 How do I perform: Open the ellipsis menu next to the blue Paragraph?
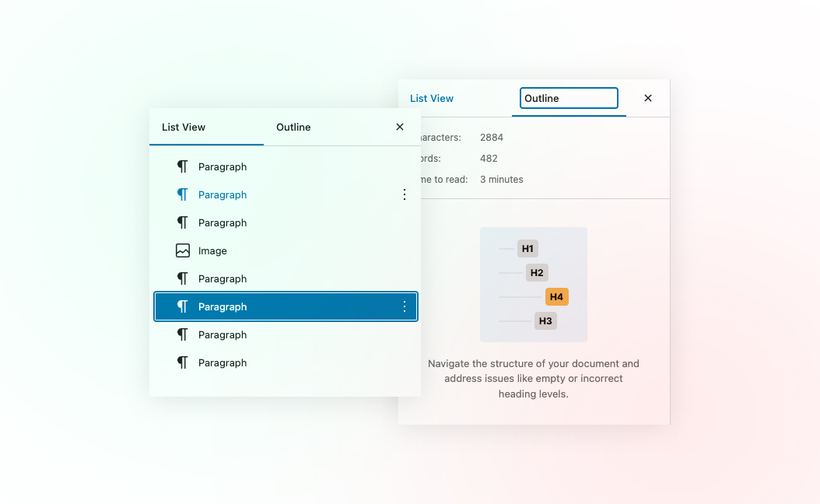click(404, 194)
